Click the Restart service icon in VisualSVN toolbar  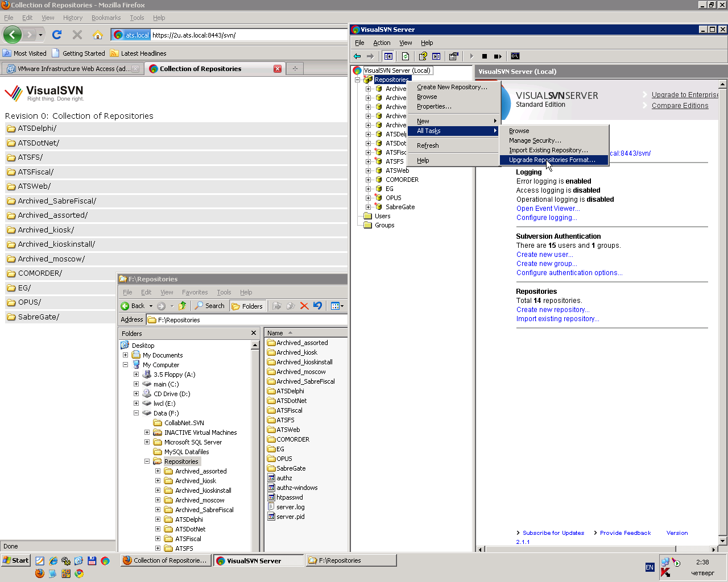coord(498,56)
